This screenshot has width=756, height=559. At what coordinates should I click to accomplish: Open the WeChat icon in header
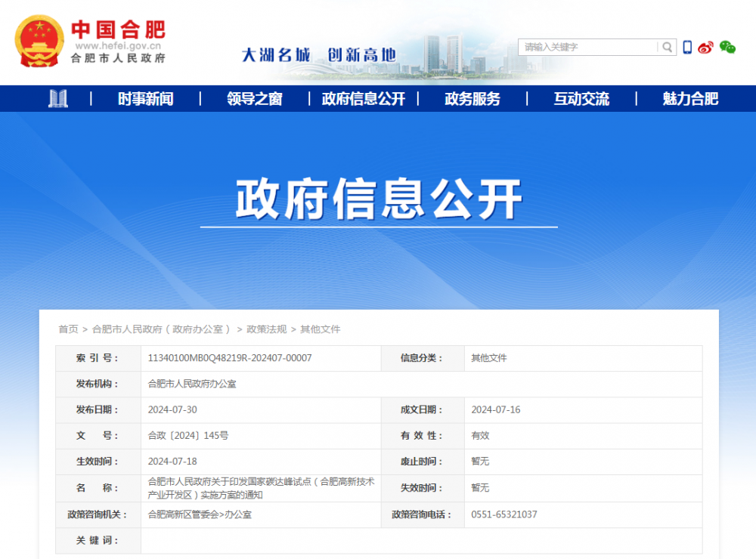click(x=727, y=47)
